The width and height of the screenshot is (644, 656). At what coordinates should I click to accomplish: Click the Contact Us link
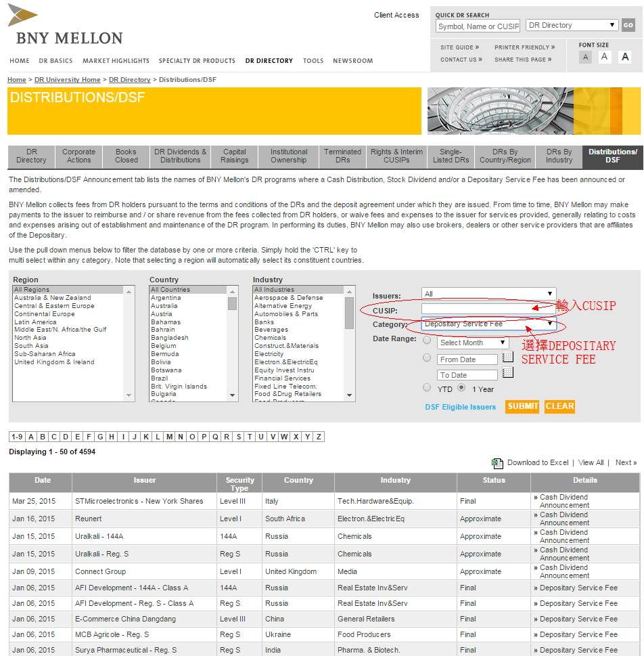[461, 60]
